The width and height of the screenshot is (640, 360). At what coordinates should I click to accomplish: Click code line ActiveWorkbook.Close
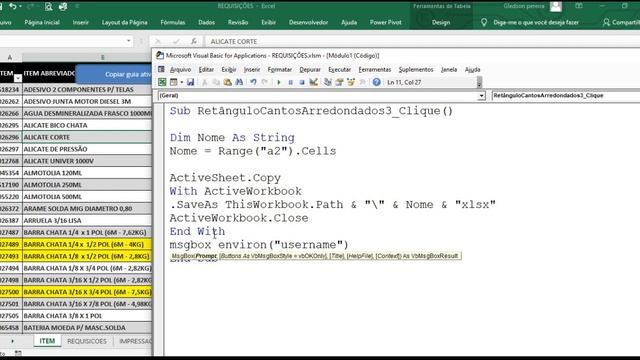point(239,218)
